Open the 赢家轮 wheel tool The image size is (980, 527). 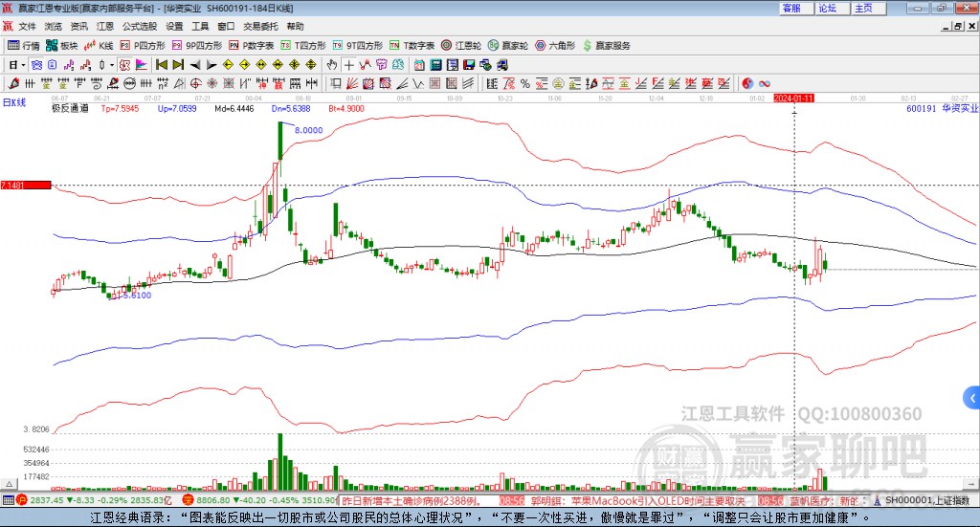point(508,46)
